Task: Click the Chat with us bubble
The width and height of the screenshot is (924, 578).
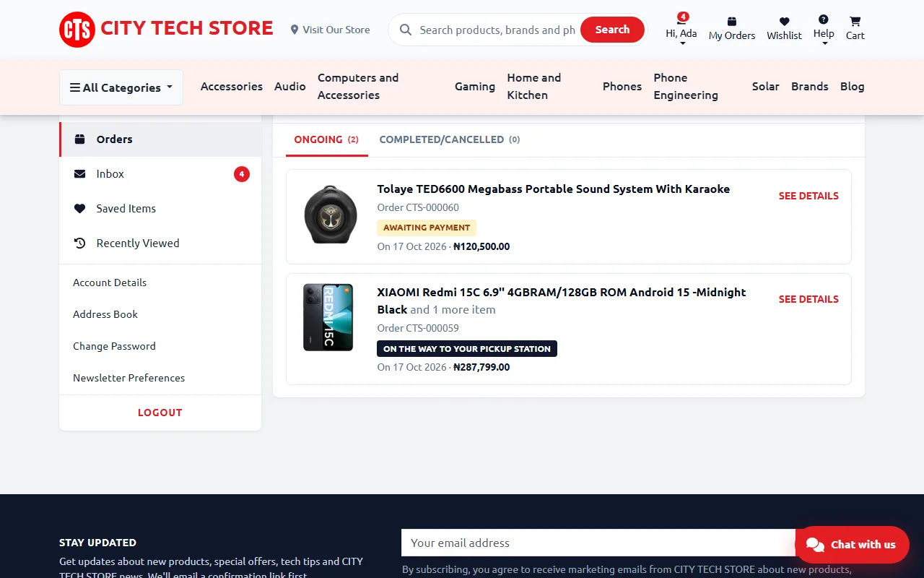Action: 852,545
